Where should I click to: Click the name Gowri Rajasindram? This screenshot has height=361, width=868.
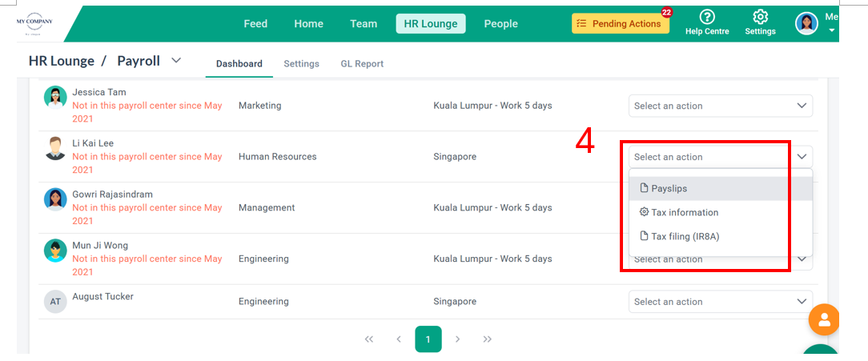pyautogui.click(x=112, y=194)
